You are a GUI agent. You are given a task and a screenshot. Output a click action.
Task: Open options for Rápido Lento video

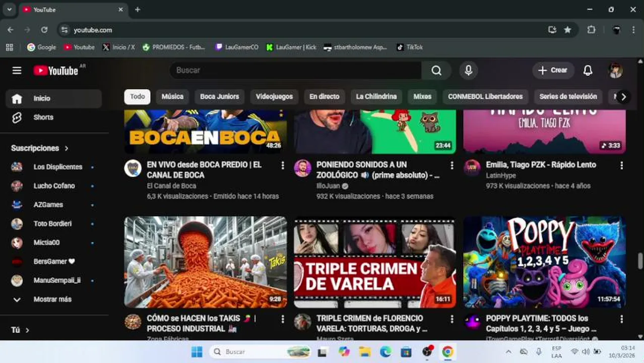[622, 165]
